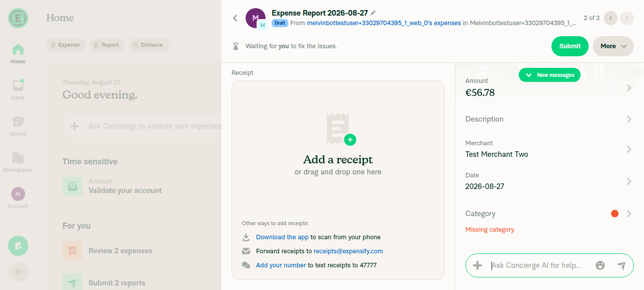Open the melvinbottestuser expenses link in header

coord(384,23)
